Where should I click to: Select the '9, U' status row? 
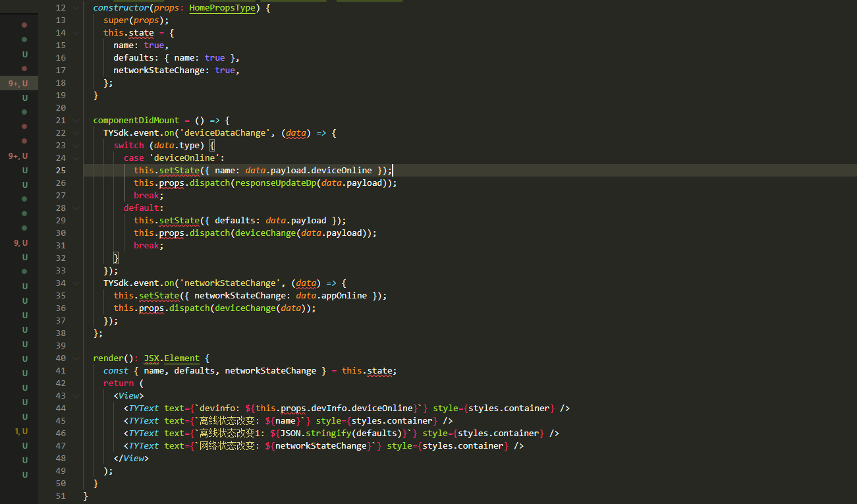(x=19, y=243)
